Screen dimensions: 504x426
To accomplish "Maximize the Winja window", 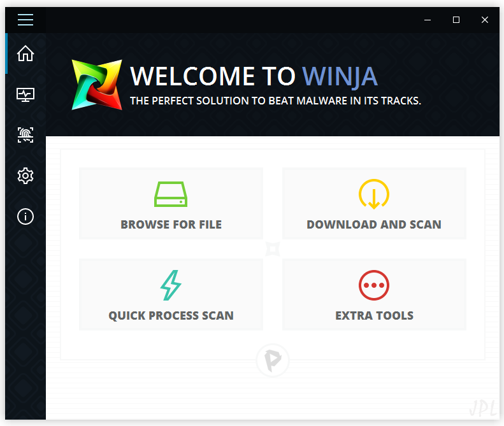I will point(456,20).
